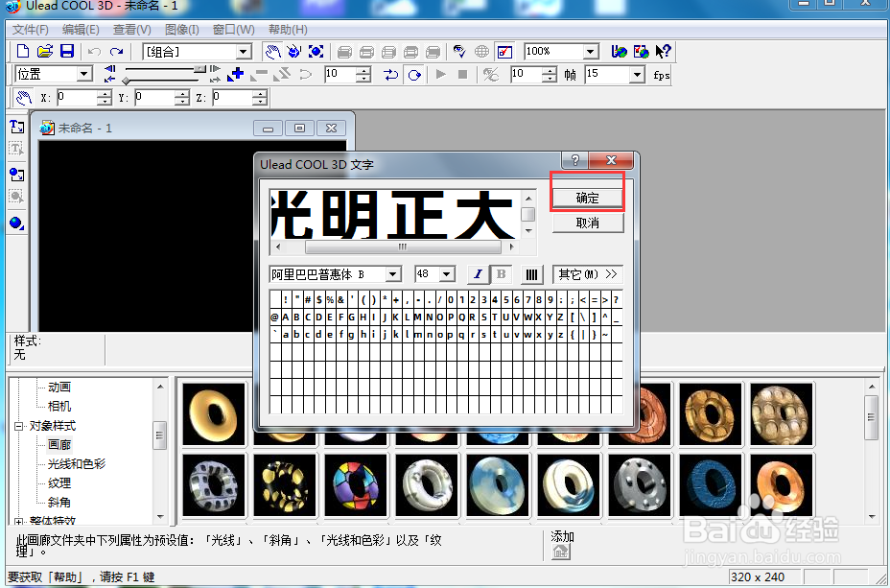The image size is (890, 588).
Task: Select the Resize Object tool
Action: (316, 52)
